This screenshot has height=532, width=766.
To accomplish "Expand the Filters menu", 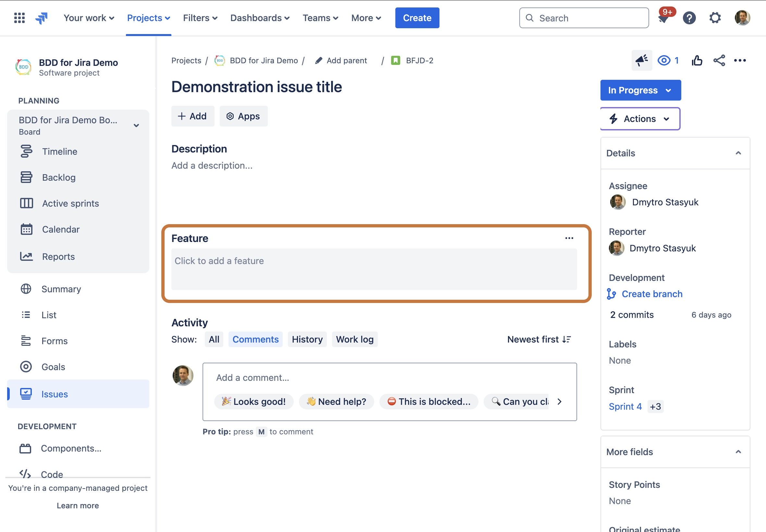I will [x=200, y=18].
